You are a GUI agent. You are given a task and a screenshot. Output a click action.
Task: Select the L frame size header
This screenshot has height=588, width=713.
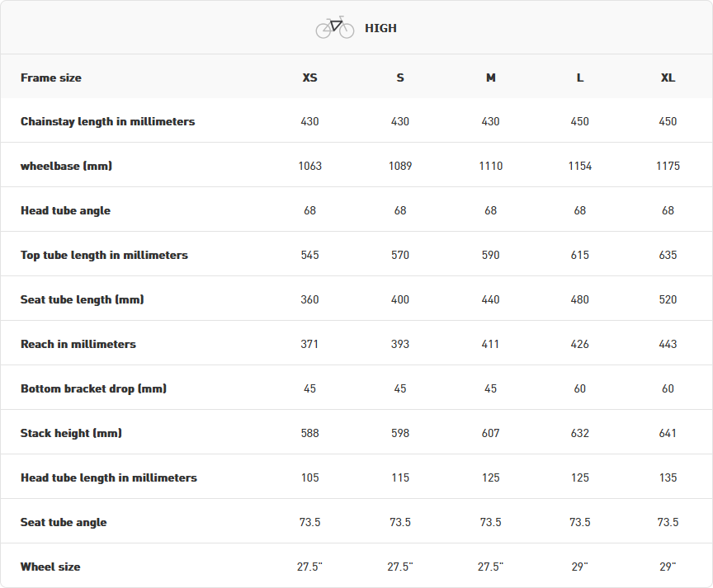click(x=580, y=78)
